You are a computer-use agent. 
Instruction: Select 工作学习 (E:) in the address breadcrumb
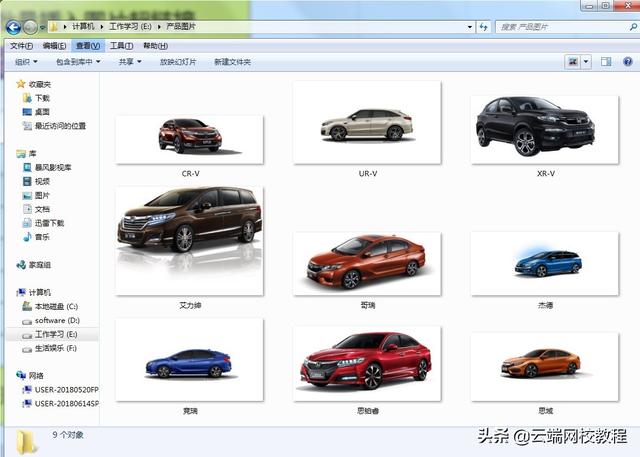pyautogui.click(x=130, y=27)
